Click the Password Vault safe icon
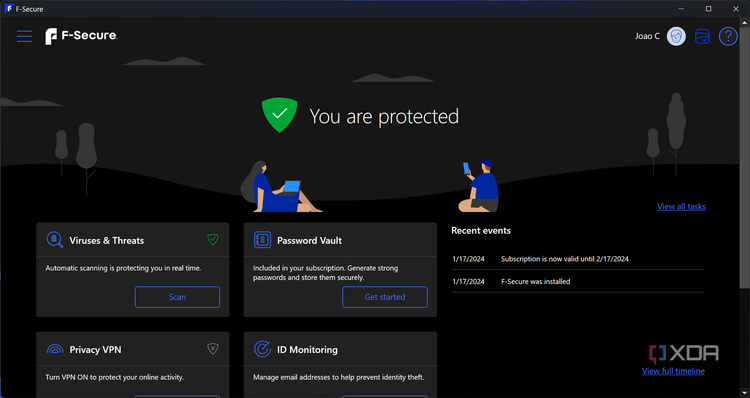This screenshot has height=398, width=750. (262, 240)
